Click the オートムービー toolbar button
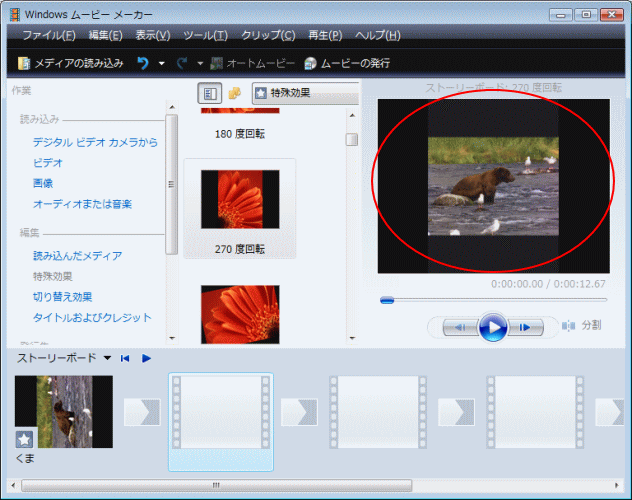The image size is (632, 500). point(253,63)
